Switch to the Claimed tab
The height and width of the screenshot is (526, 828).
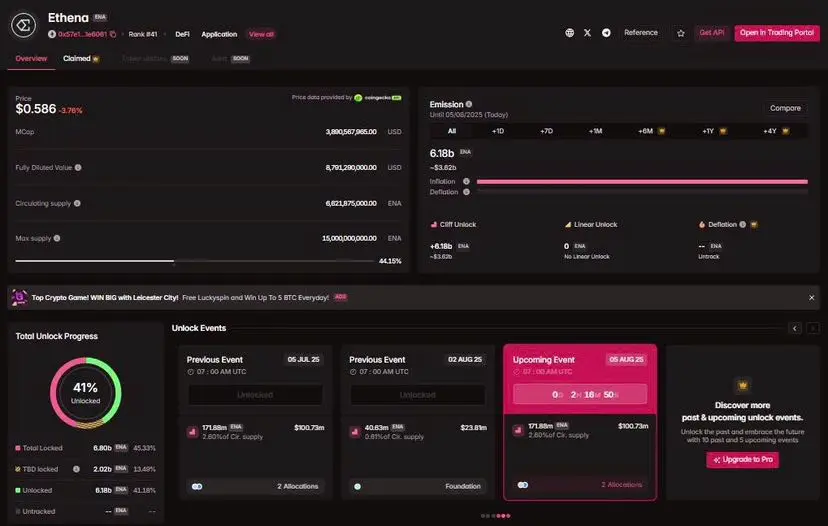(x=81, y=59)
